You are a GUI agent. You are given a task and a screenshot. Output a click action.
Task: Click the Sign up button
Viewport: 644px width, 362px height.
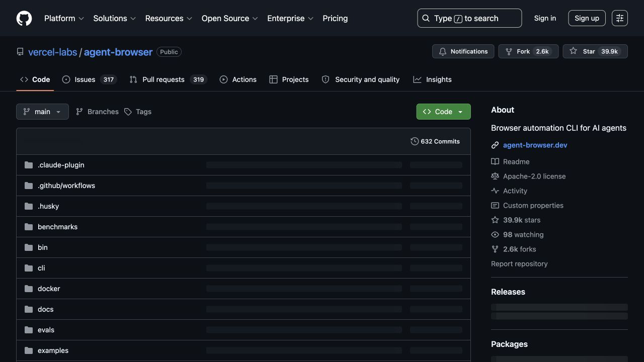(587, 18)
